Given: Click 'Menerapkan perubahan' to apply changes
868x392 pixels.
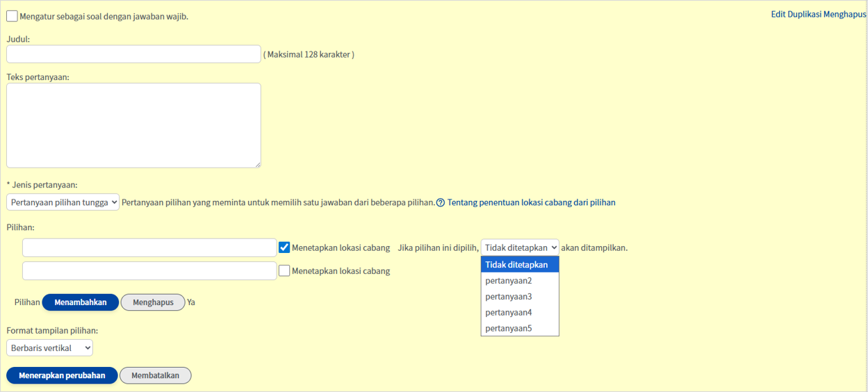Looking at the screenshot, I should coord(62,375).
